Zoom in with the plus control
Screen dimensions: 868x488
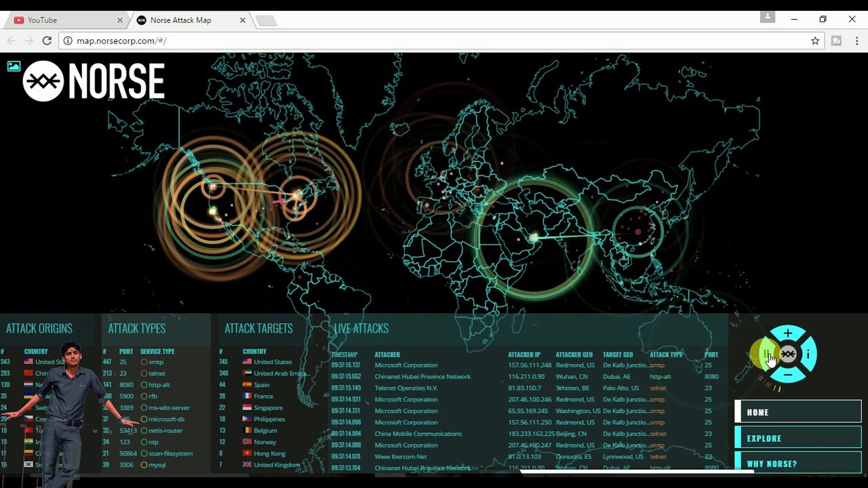point(787,333)
